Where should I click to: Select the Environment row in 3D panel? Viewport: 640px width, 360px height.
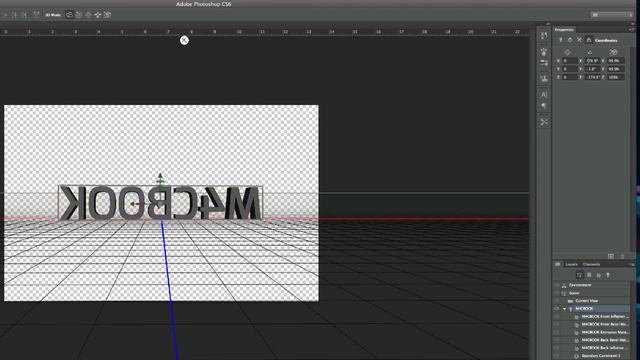pos(591,285)
